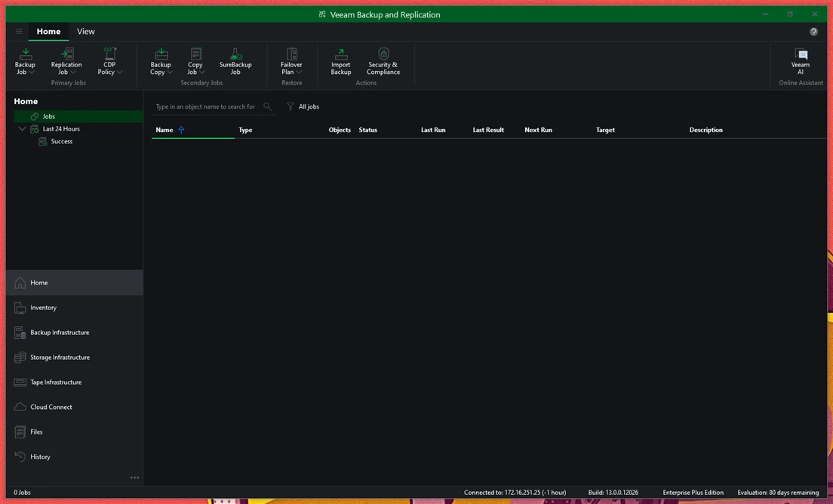Click the search magnifier icon

pos(268,106)
